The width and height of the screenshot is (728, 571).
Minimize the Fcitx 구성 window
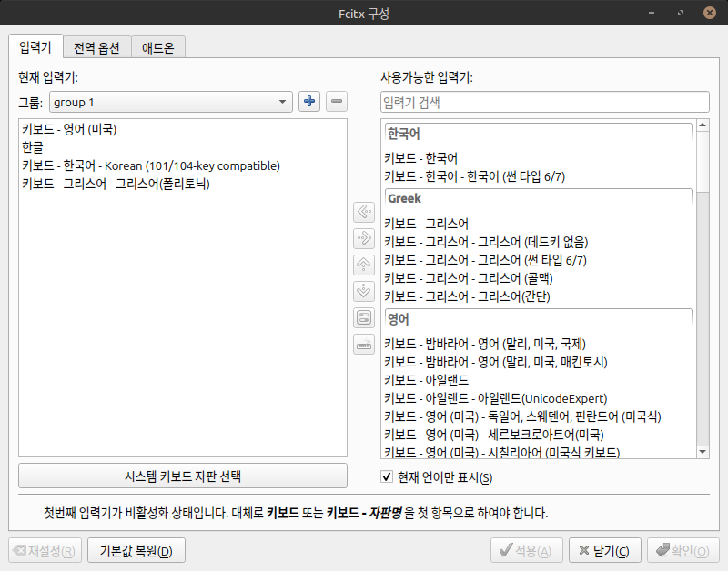point(652,13)
